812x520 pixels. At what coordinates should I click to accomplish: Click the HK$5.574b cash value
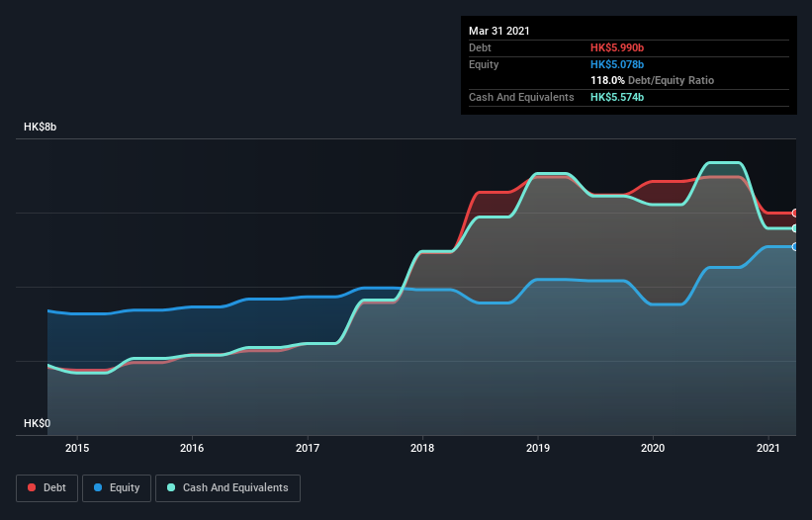[617, 97]
